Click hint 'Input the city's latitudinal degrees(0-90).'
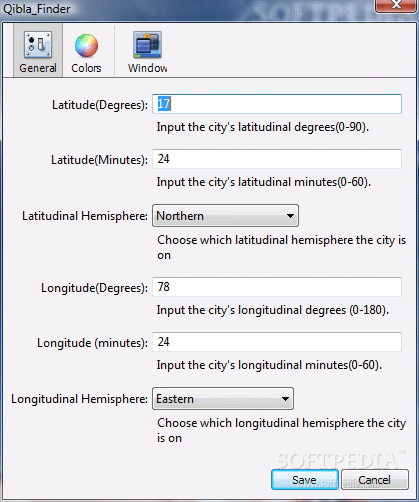Viewport: 419px width, 502px height. point(263,127)
